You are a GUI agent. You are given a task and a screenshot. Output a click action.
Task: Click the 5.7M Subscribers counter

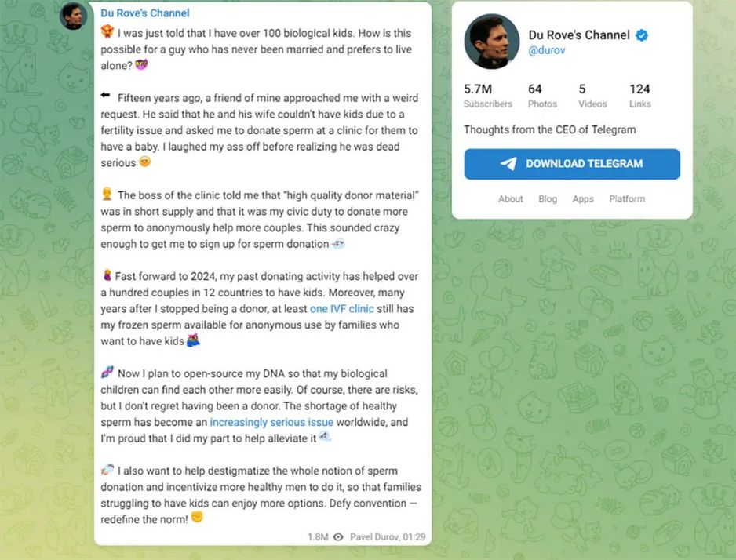[487, 95]
